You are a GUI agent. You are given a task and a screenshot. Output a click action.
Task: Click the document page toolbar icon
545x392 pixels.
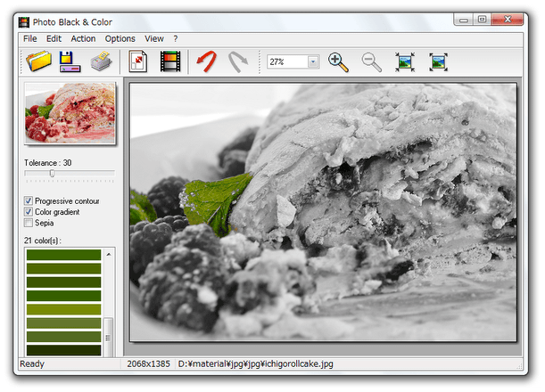point(138,61)
